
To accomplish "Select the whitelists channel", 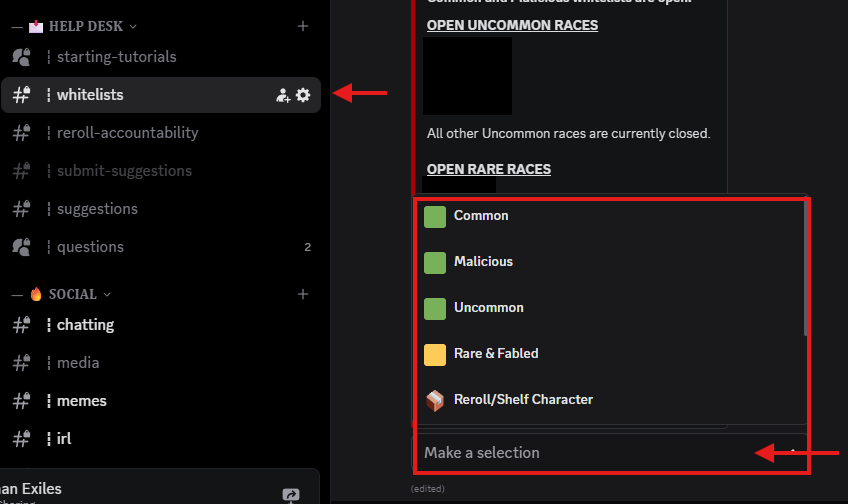I will [161, 95].
